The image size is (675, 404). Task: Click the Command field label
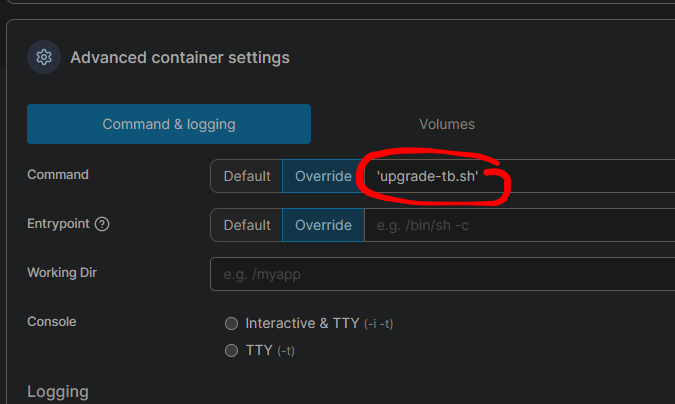58,174
